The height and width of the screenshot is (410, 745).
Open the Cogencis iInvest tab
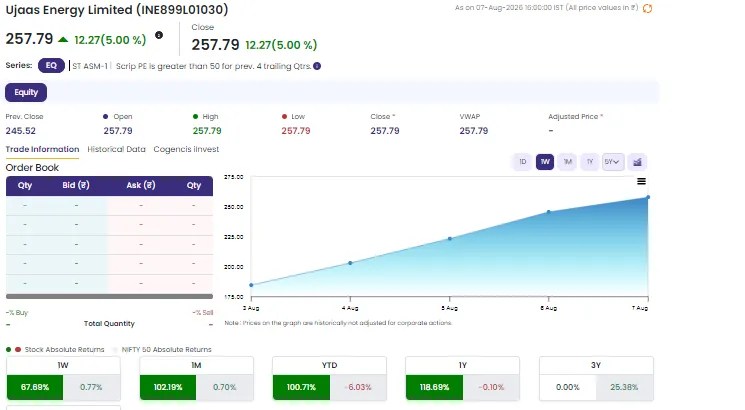[186, 149]
